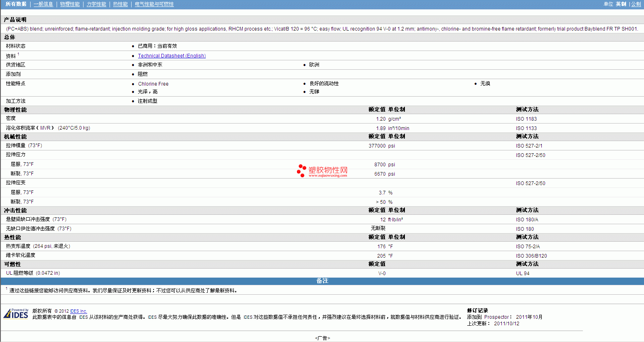Click the 总体 section heading
Viewport: 644px width, 342px height.
click(x=9, y=37)
